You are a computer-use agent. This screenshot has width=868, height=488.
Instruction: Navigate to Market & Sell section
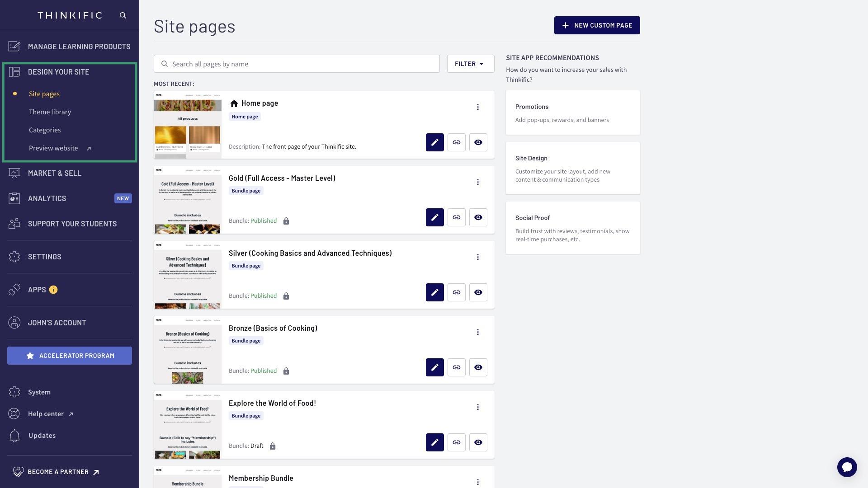pos(54,173)
